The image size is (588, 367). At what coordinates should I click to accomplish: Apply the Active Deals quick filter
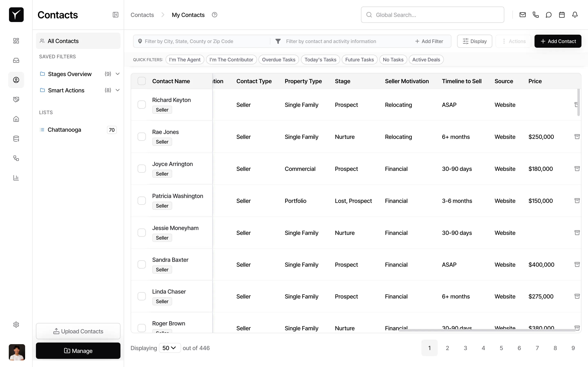426,60
